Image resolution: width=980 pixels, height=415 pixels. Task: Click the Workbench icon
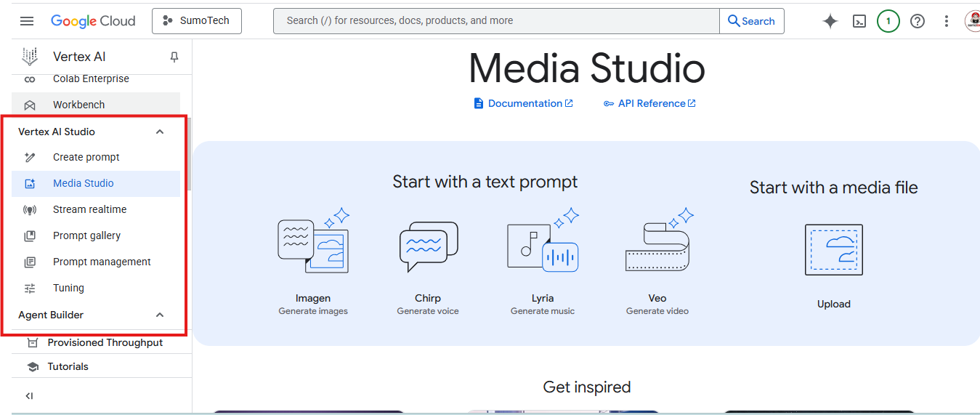(30, 105)
